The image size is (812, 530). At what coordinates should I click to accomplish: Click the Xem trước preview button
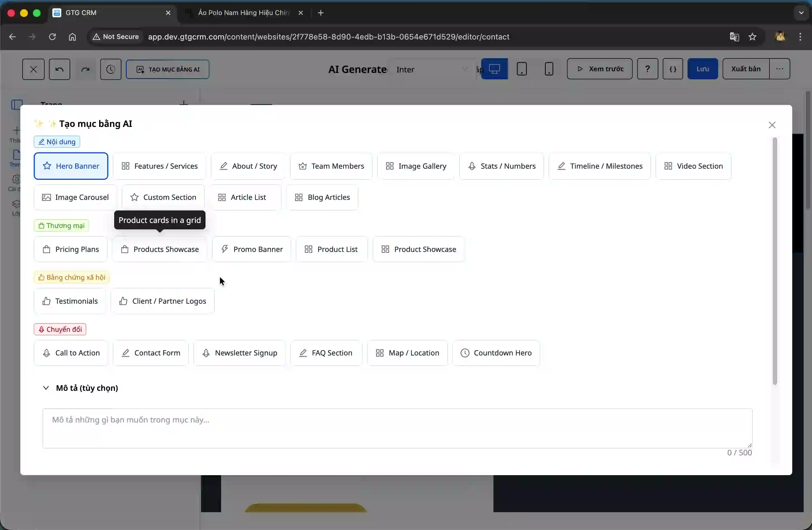coord(600,68)
